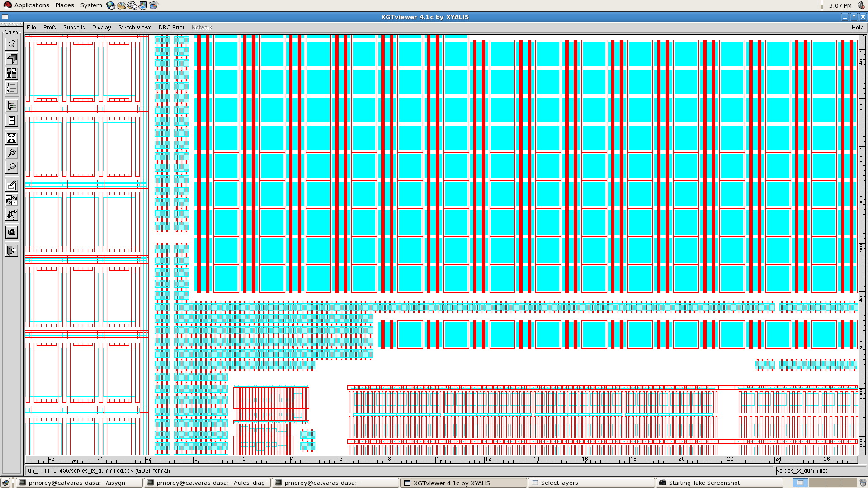Open the DRC Error menu
Viewport: 868px width, 488px height.
171,28
